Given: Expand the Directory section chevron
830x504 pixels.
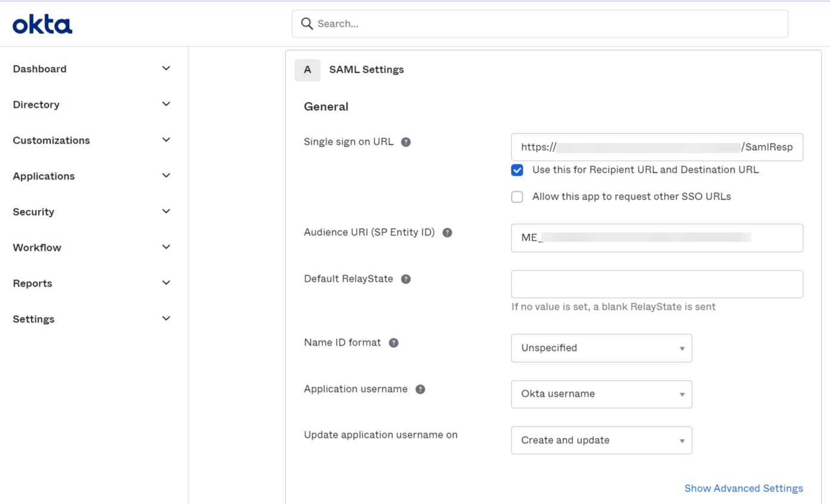Looking at the screenshot, I should pyautogui.click(x=166, y=104).
